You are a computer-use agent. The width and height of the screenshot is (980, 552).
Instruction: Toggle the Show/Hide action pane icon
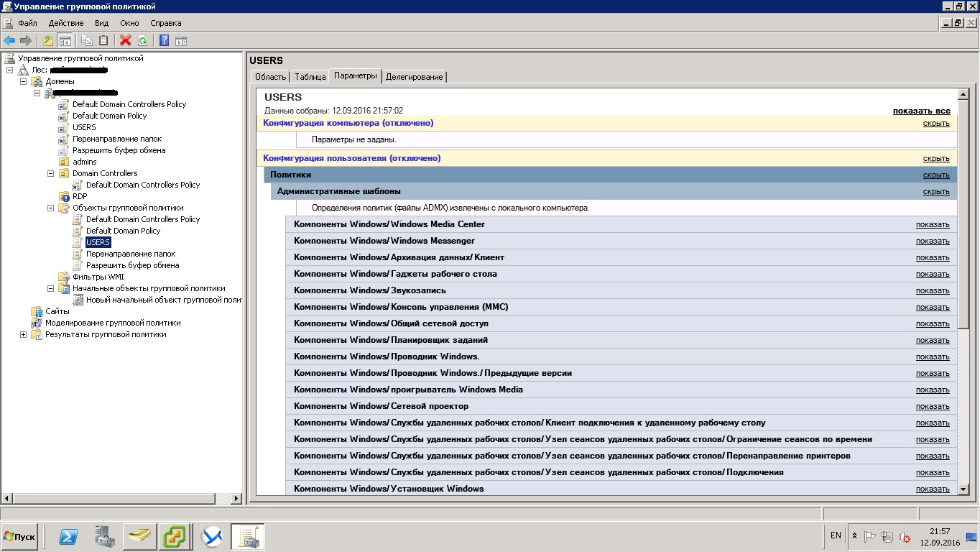pos(181,41)
